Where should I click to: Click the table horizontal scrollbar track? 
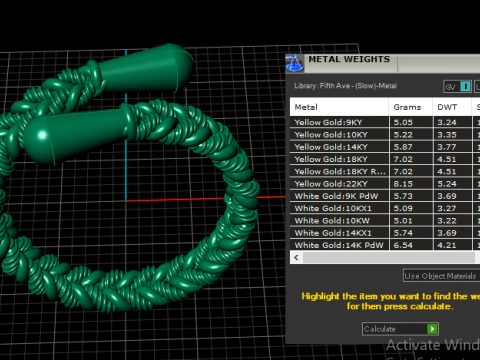click(388, 257)
